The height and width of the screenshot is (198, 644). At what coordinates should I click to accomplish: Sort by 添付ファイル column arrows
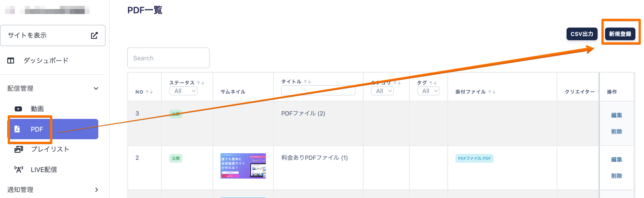[492, 92]
